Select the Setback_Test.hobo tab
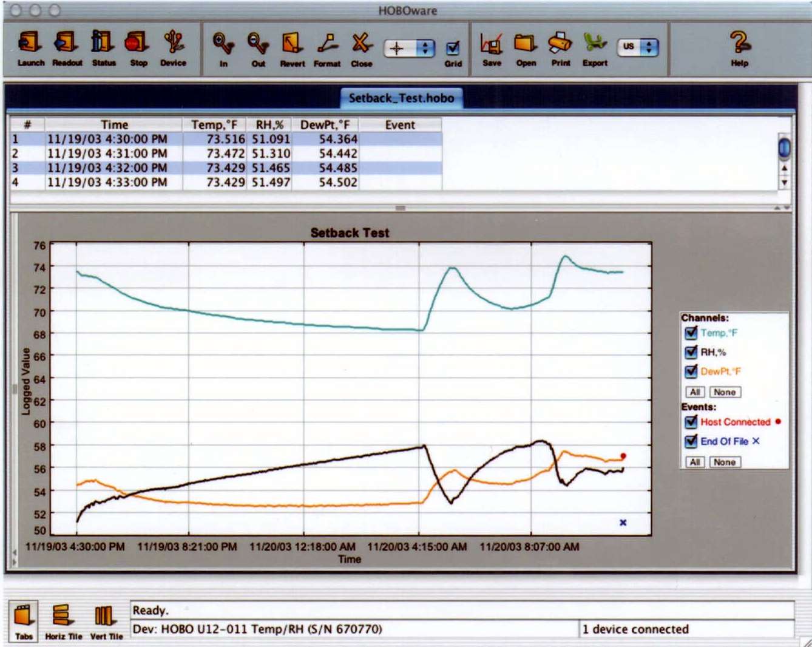812x647 pixels. point(401,98)
